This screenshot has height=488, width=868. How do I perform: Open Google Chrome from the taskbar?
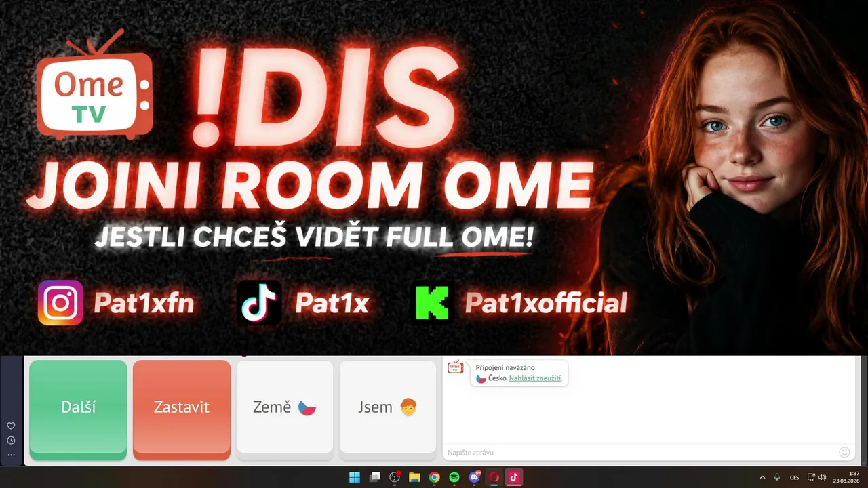pos(434,477)
